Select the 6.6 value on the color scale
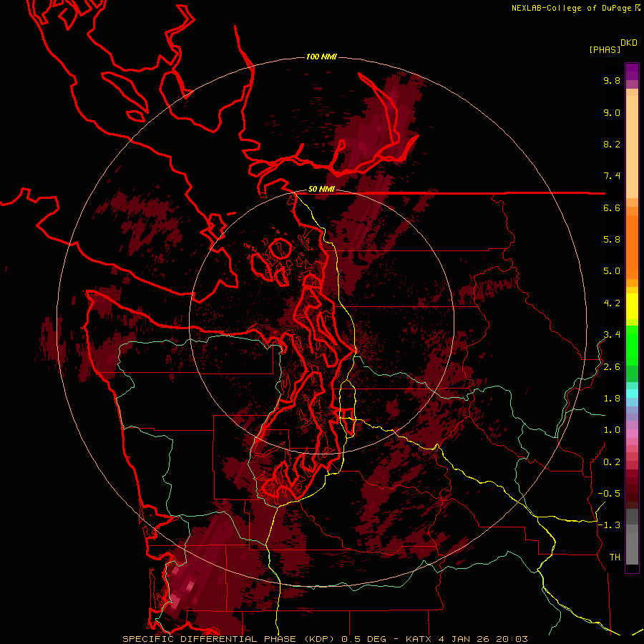 [x=612, y=208]
